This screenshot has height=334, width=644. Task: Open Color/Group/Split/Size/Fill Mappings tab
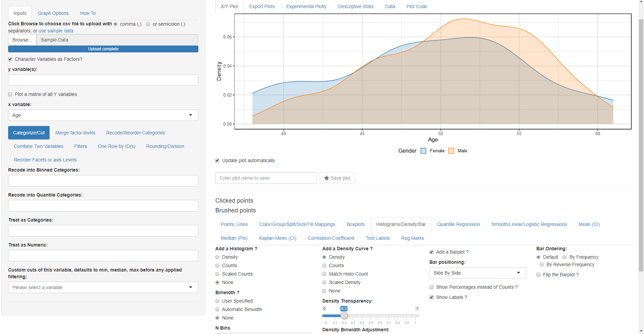(x=297, y=224)
